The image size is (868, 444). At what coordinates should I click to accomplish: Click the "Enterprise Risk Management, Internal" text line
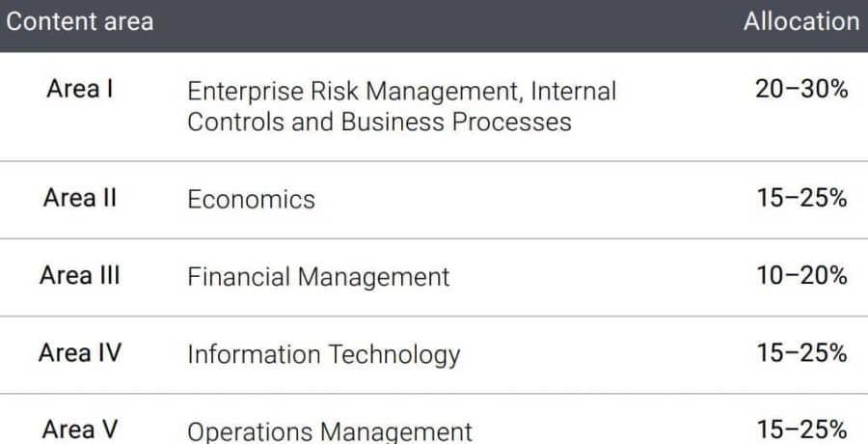[401, 91]
